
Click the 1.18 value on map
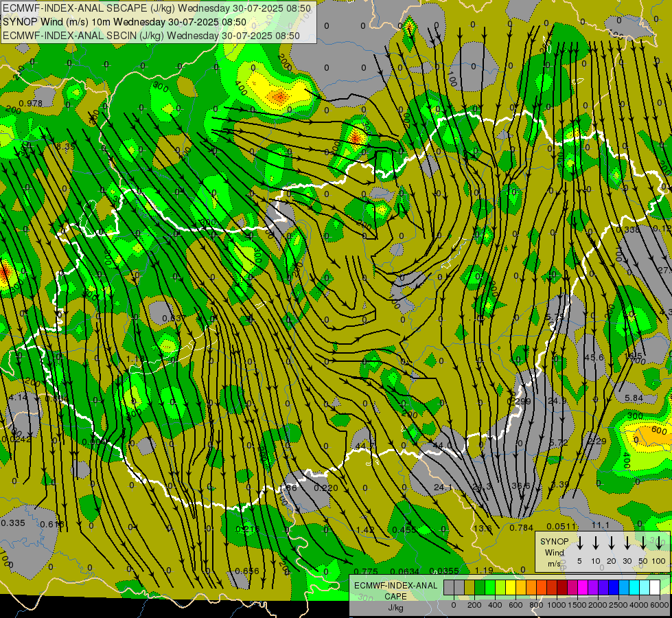[135, 359]
